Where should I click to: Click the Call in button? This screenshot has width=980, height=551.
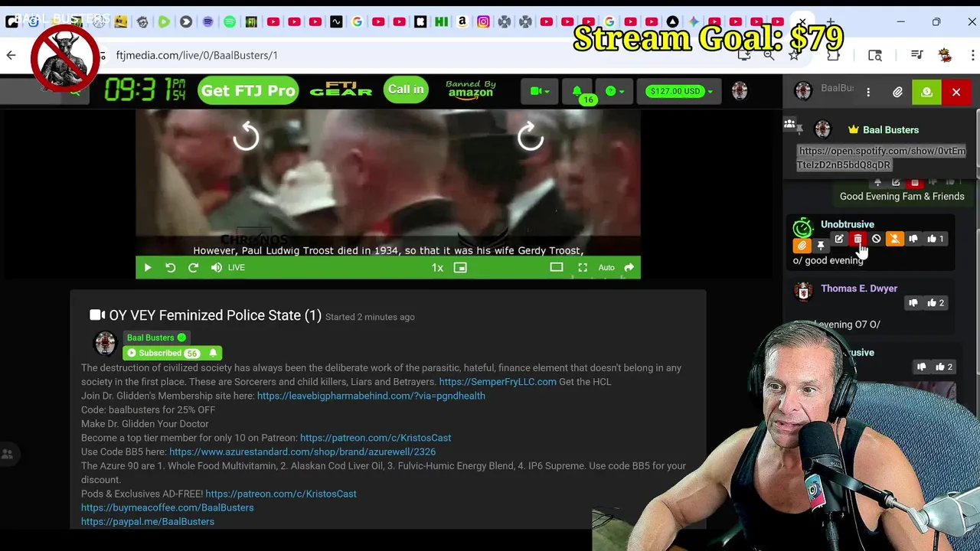pos(406,90)
